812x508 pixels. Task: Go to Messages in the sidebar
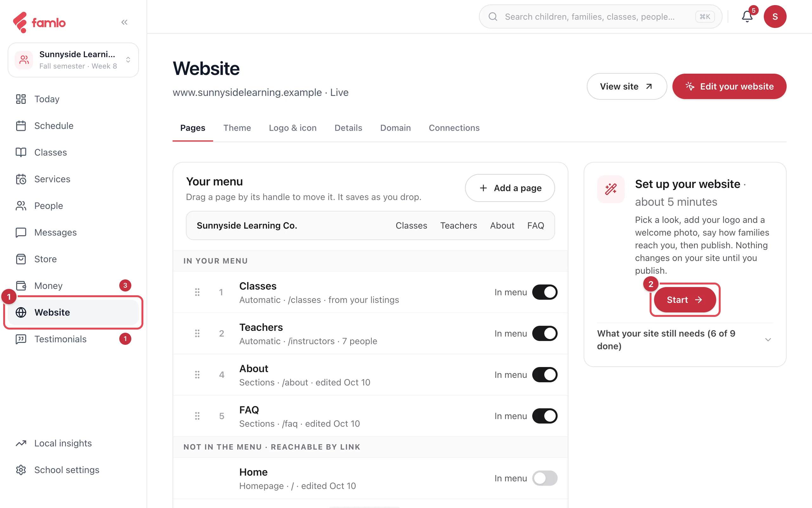(73, 232)
